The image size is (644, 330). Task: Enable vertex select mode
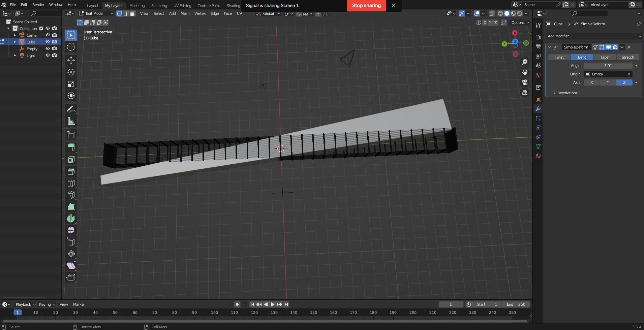click(119, 13)
